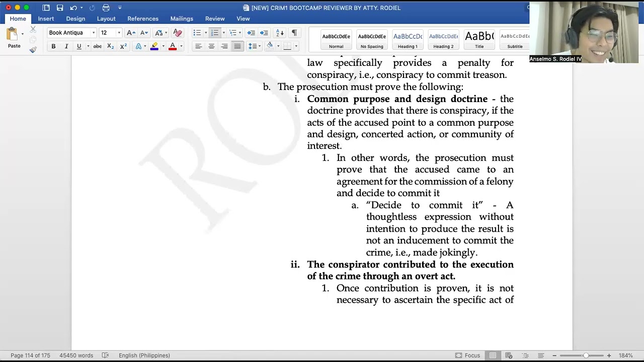
Task: Toggle Justify text alignment
Action: (x=237, y=46)
